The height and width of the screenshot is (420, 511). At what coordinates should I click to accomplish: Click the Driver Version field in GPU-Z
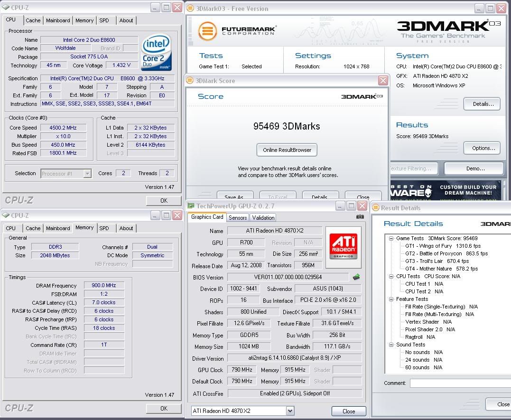294,358
